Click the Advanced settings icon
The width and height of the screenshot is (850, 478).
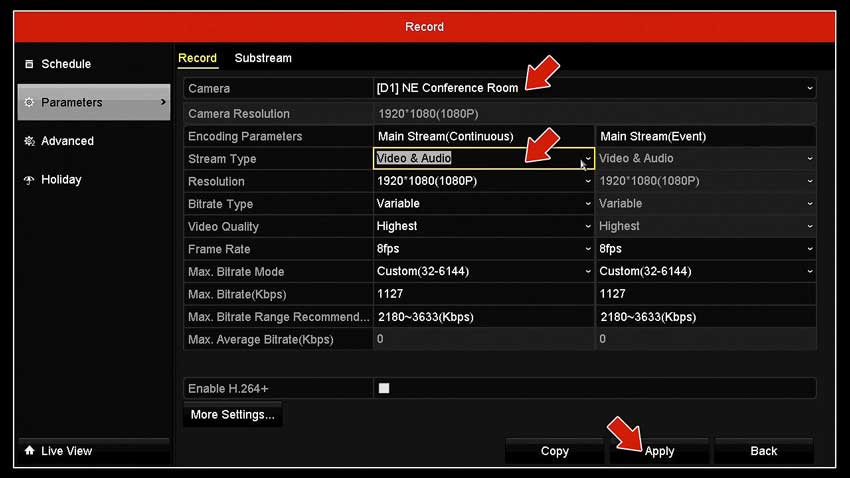[29, 141]
